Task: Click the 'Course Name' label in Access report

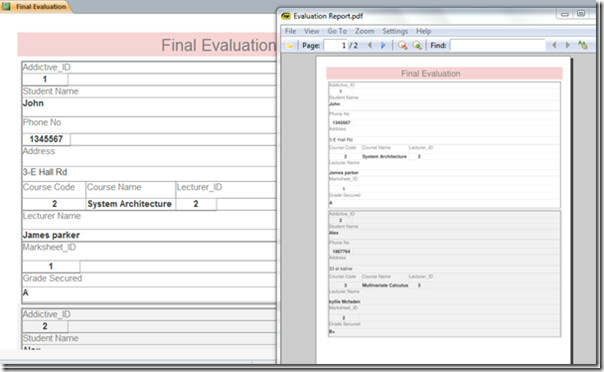Action: [114, 187]
